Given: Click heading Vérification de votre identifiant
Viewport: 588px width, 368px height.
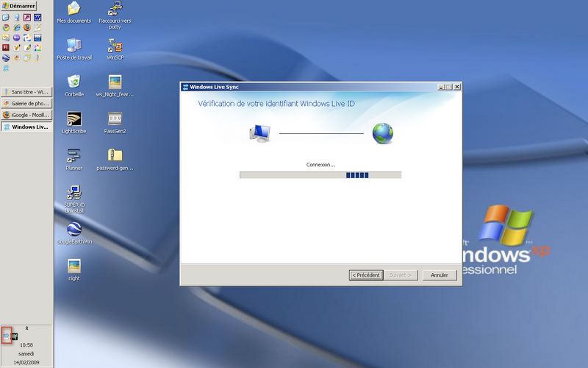Looking at the screenshot, I should click(x=276, y=104).
